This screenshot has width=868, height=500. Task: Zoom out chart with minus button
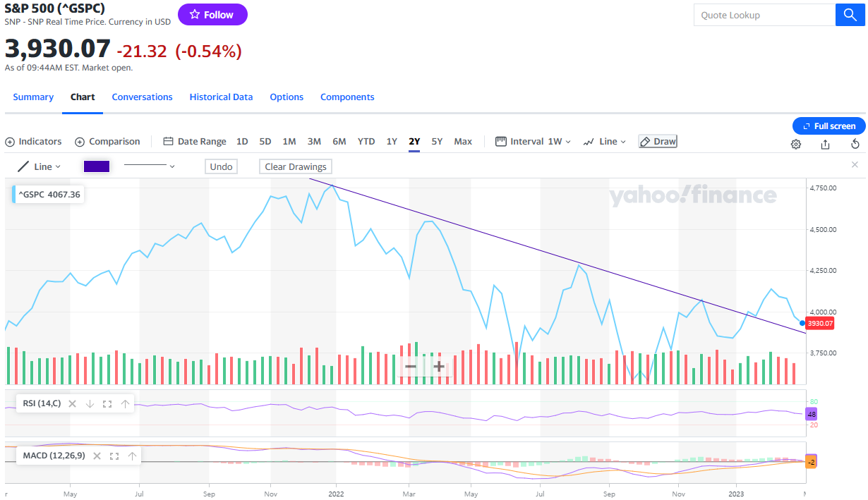click(411, 367)
